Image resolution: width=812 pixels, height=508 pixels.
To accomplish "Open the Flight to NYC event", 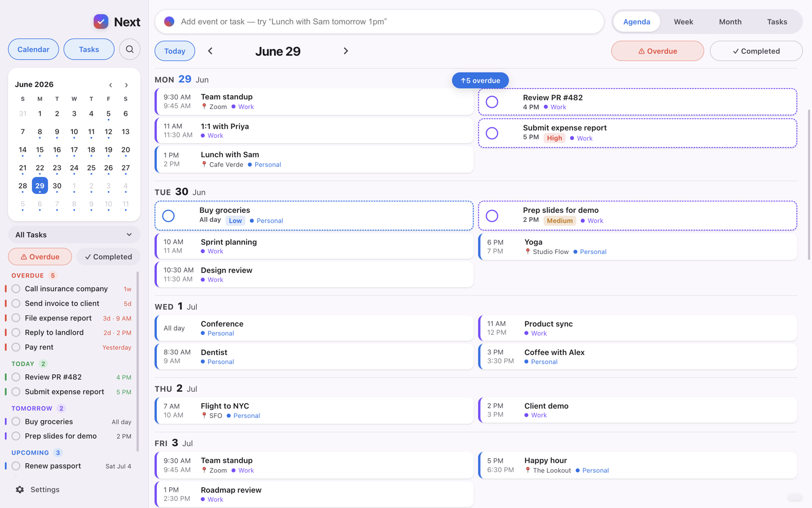I will 314,411.
